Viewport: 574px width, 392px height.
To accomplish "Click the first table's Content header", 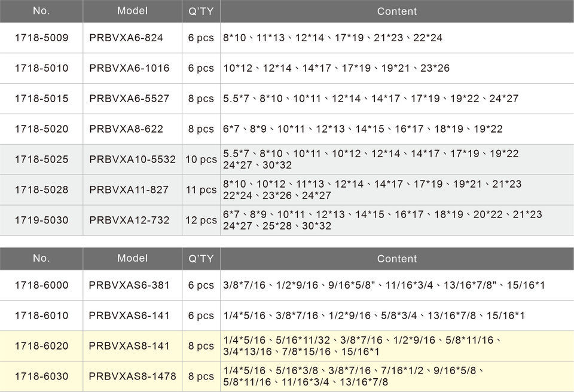I will [396, 11].
